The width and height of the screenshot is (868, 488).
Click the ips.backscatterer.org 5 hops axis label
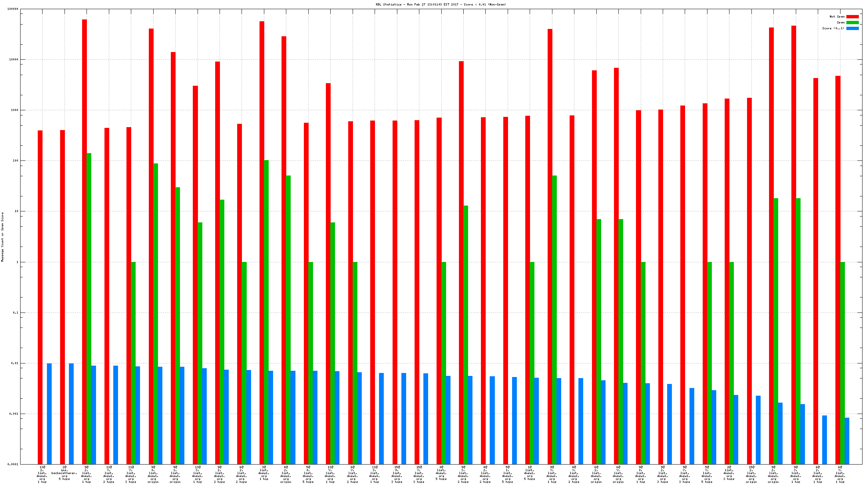click(64, 473)
